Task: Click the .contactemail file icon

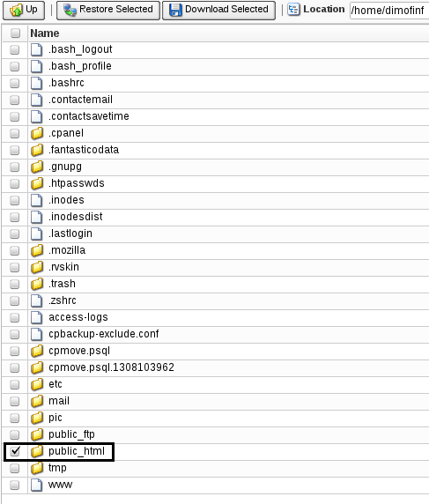Action: 36,100
